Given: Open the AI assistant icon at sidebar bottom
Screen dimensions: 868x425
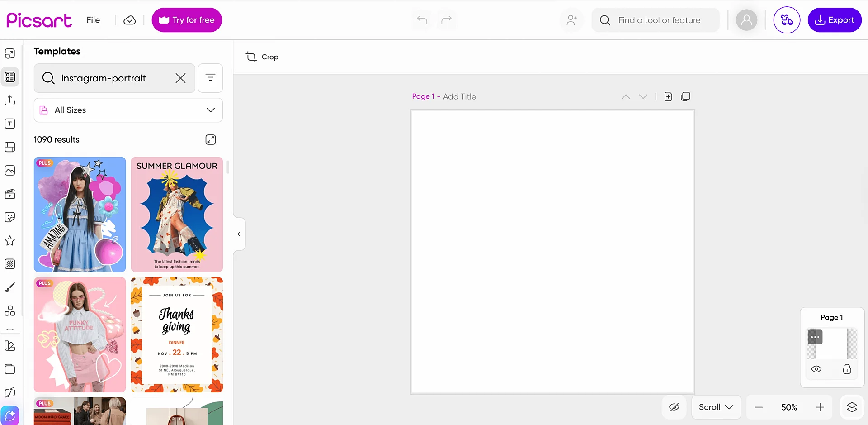Looking at the screenshot, I should (10, 415).
